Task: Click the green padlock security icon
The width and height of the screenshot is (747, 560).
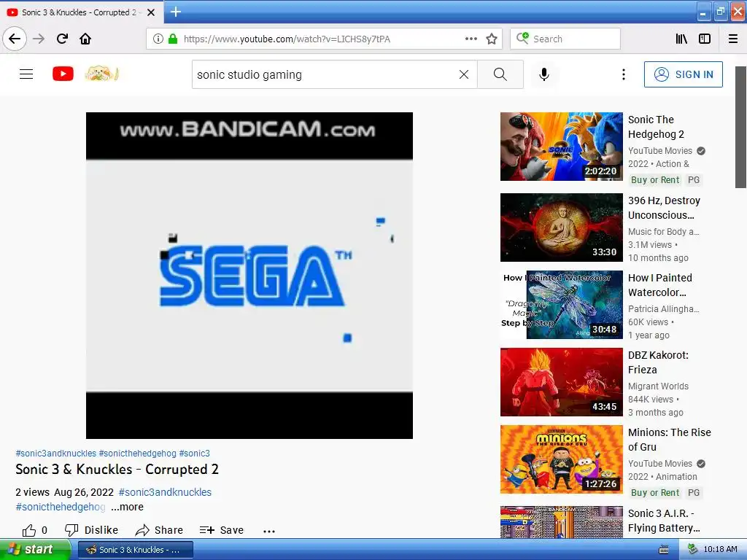Action: point(173,39)
